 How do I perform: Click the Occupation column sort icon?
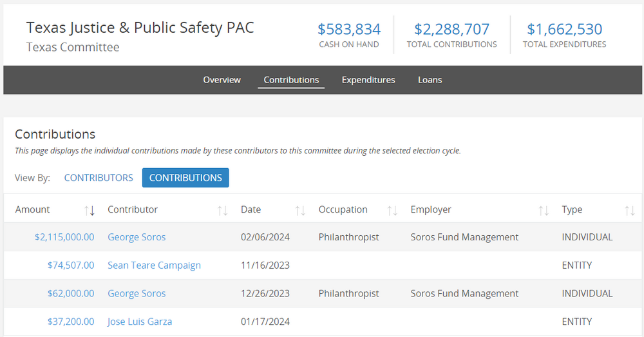pyautogui.click(x=392, y=210)
